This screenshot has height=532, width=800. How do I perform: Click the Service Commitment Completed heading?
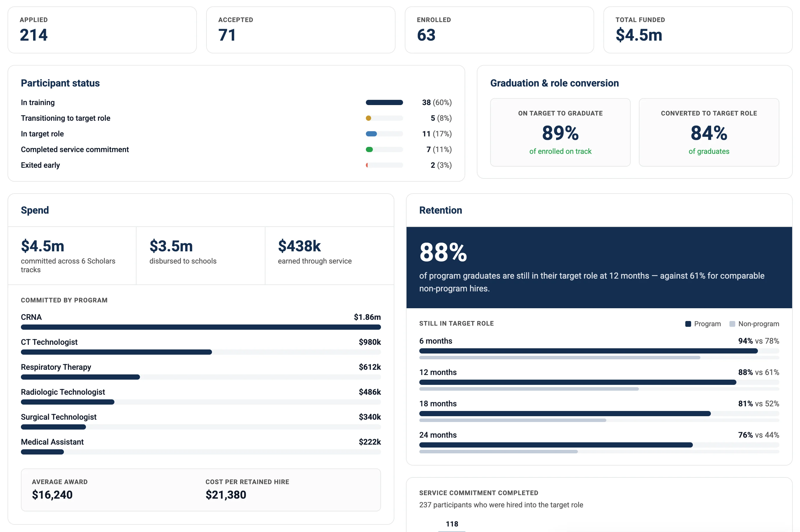[x=479, y=493]
